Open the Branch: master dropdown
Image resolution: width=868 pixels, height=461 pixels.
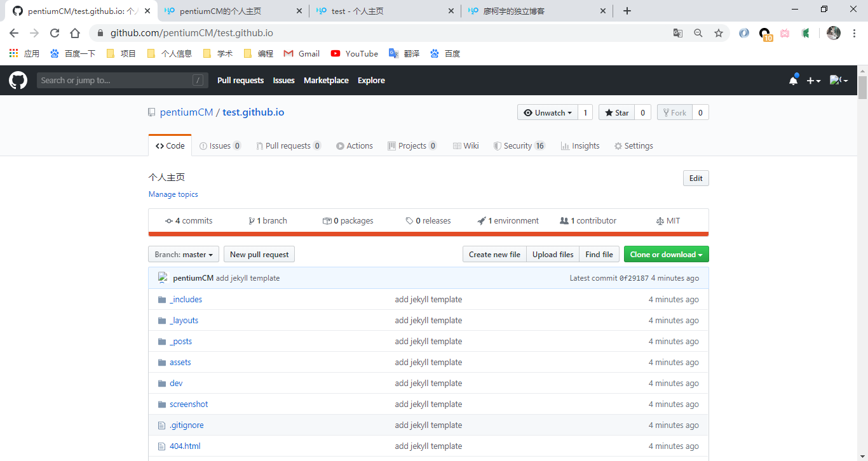point(184,254)
